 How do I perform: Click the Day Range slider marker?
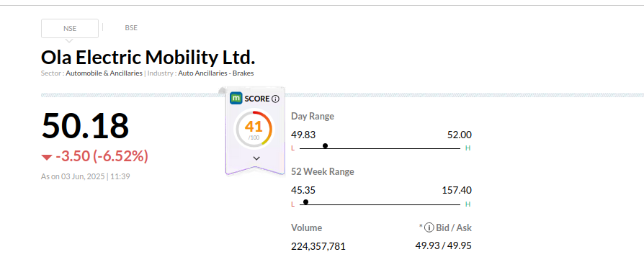326,145
